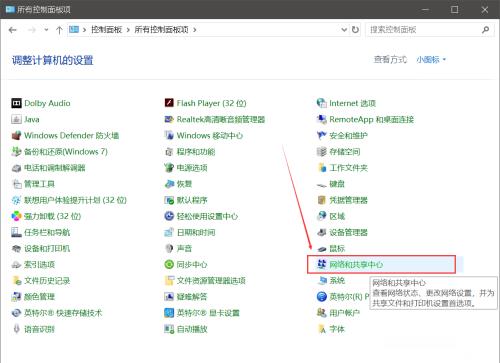The width and height of the screenshot is (500, 363).
Task: Open 轻松使用设置中心 icon
Action: [x=169, y=216]
